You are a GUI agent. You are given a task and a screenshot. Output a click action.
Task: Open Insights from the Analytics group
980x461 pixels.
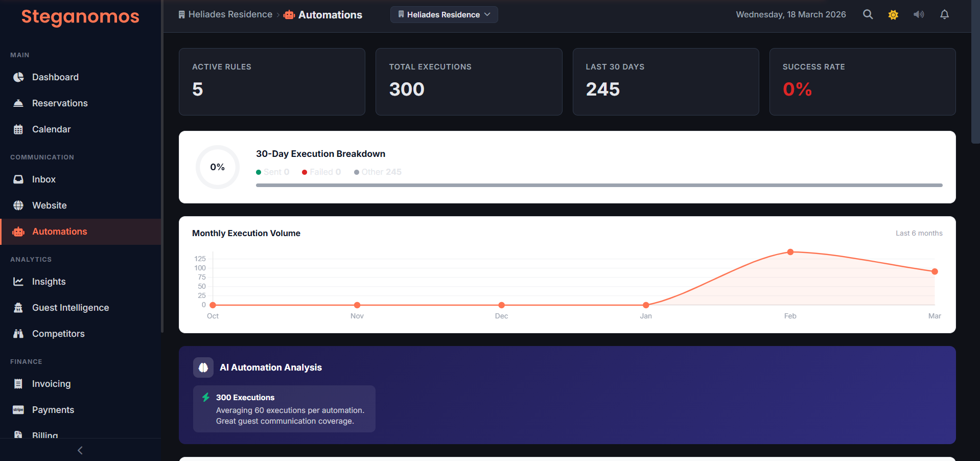49,282
